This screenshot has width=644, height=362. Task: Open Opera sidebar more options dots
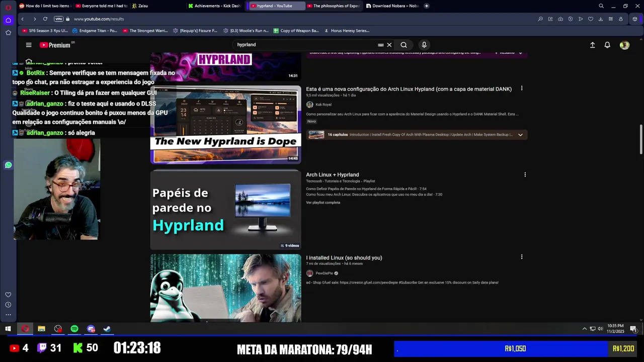8,315
